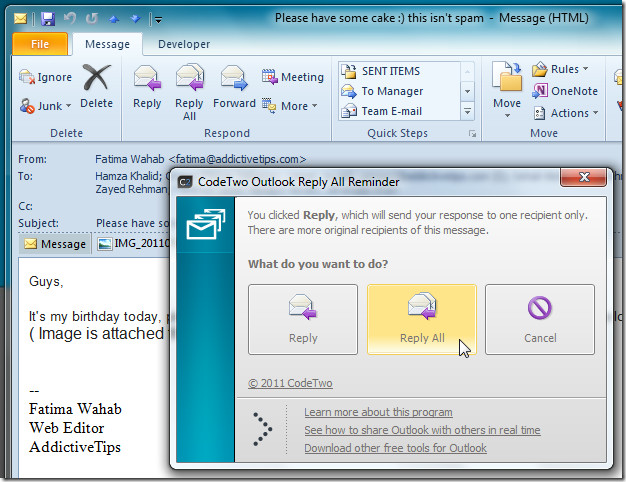The height and width of the screenshot is (482, 626).
Task: Click the Redo icon in title bar
Action: (92, 18)
